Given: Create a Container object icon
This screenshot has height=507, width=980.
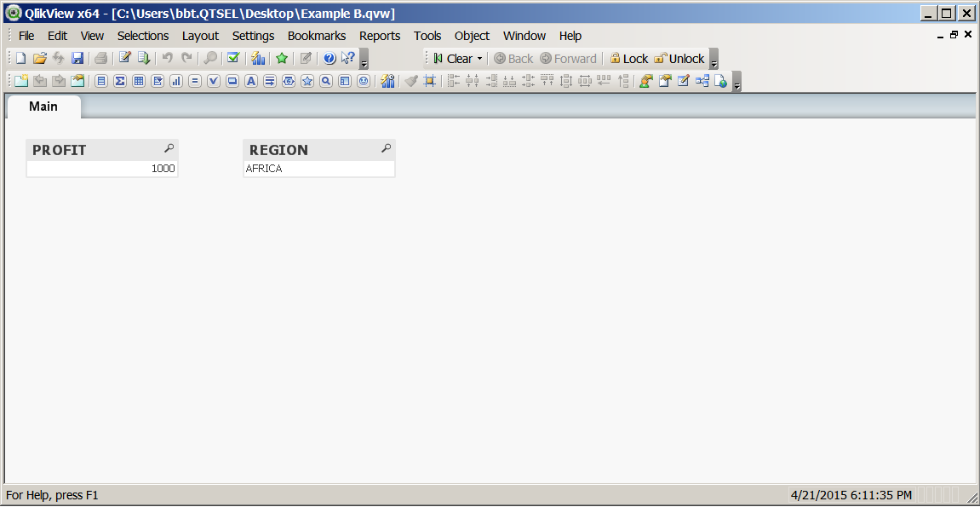Looking at the screenshot, I should [x=344, y=81].
